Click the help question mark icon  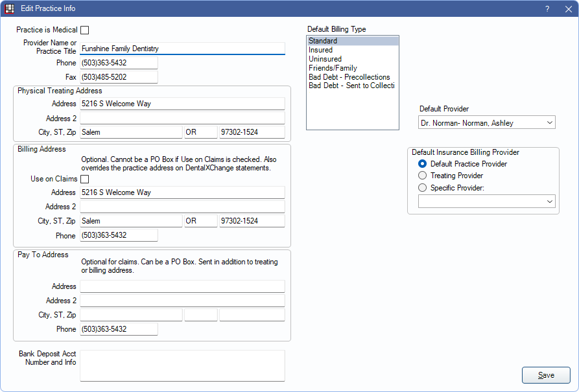(x=547, y=8)
